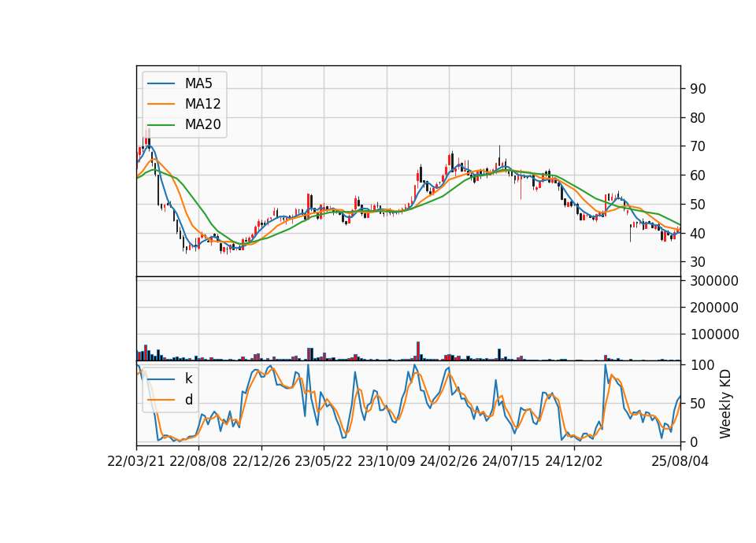Click the KD axis value 100
Viewport: 756px width, 543px height.
click(x=702, y=365)
